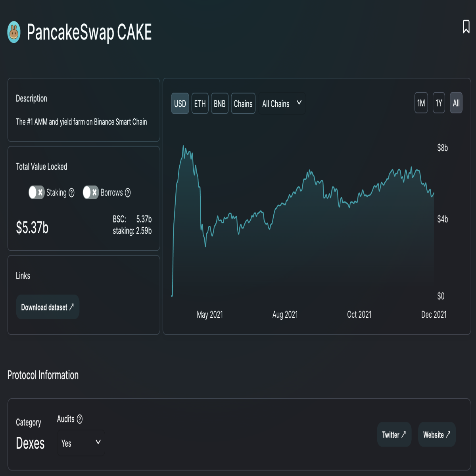Switch chart denomination to BNB

tap(220, 104)
